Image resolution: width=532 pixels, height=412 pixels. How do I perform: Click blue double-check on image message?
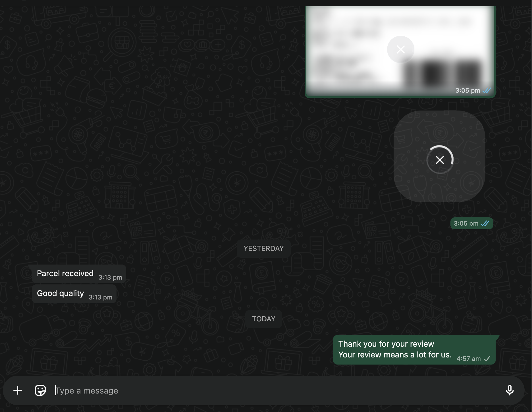(487, 90)
